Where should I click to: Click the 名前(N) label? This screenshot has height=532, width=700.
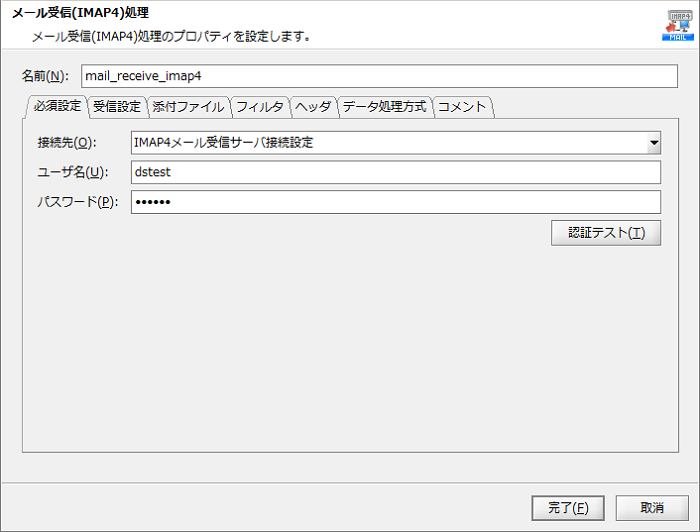click(45, 77)
